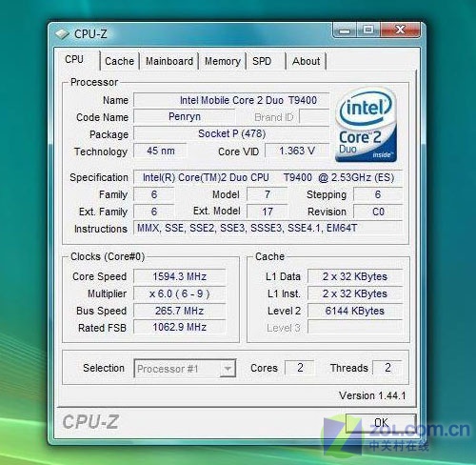Image resolution: width=476 pixels, height=465 pixels.
Task: Click the processor name field T9400
Action: (231, 100)
